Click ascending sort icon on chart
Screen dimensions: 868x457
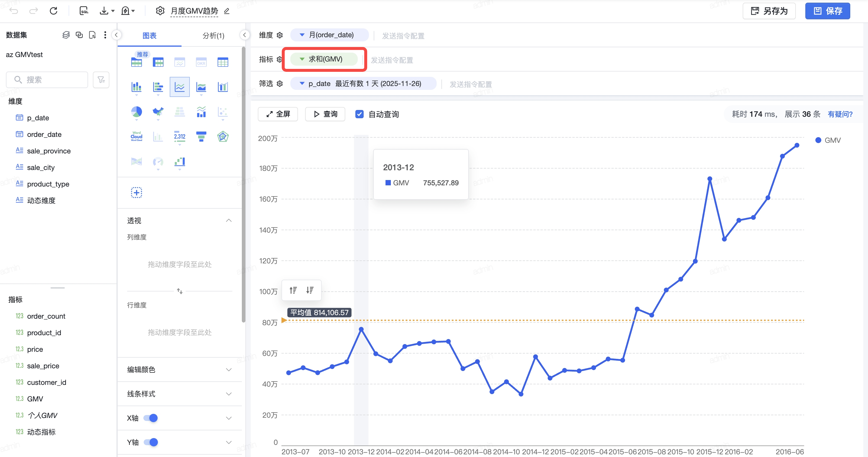pos(293,290)
